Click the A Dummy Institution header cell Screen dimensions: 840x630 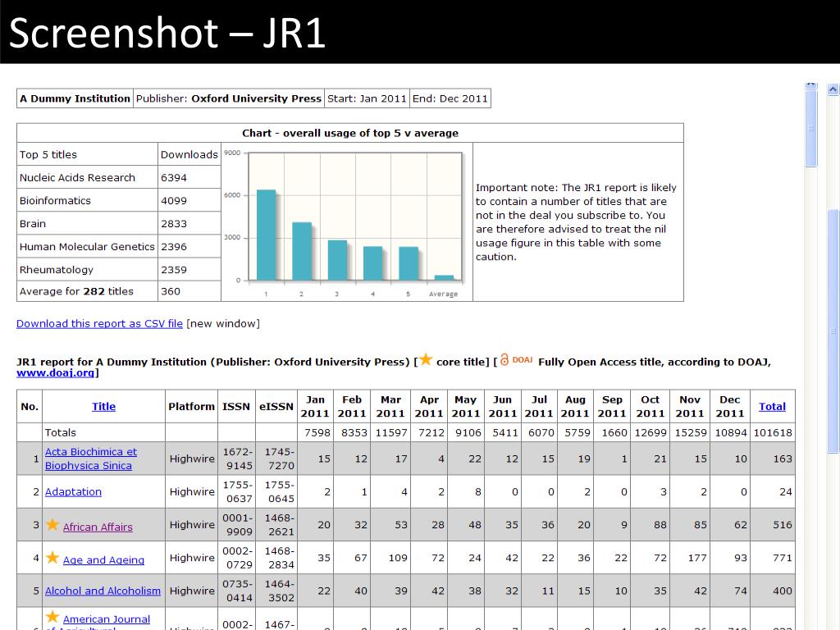(x=75, y=98)
